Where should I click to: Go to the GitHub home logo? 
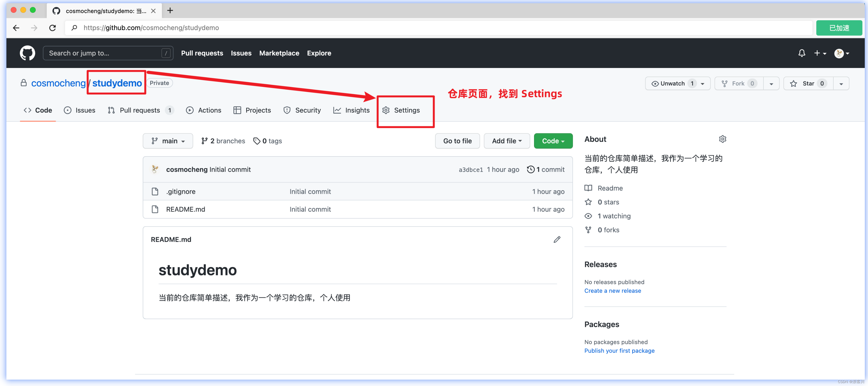click(x=27, y=53)
